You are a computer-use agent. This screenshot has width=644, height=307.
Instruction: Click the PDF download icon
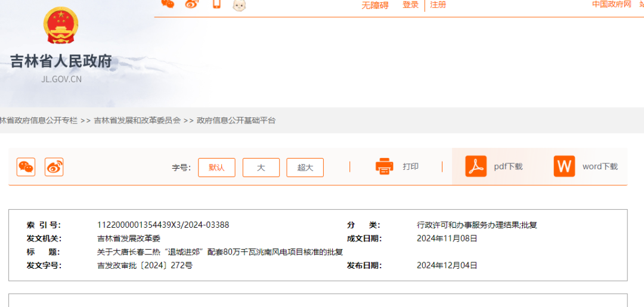476,166
